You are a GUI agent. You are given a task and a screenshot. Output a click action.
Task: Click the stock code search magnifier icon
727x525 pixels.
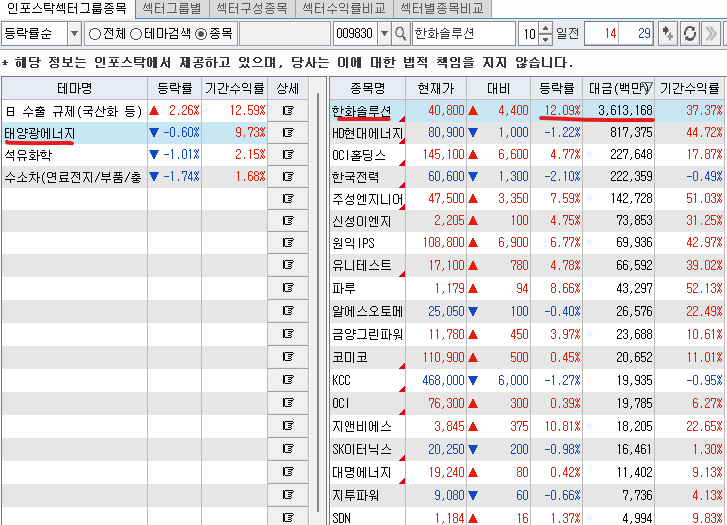400,33
